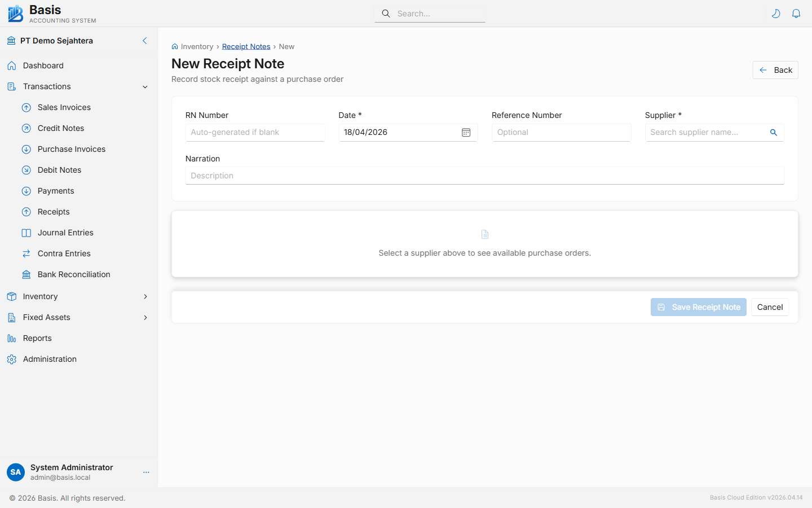The height and width of the screenshot is (508, 812).
Task: Open the System Administrator user options menu
Action: point(146,472)
